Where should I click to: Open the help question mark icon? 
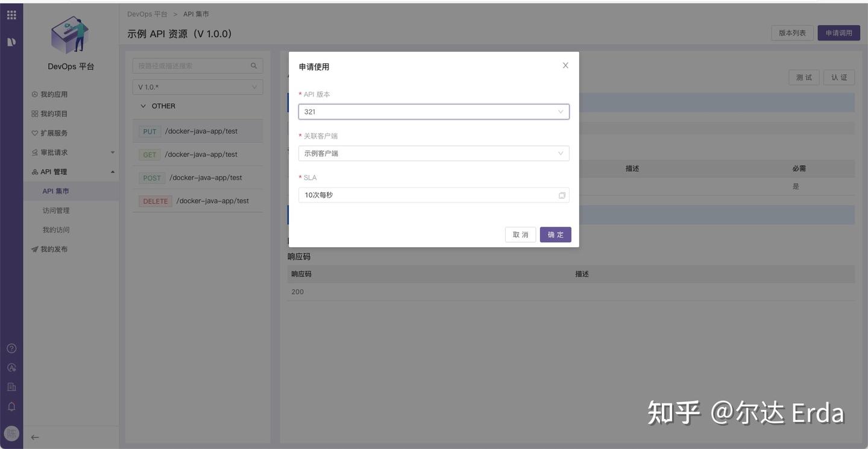point(11,348)
